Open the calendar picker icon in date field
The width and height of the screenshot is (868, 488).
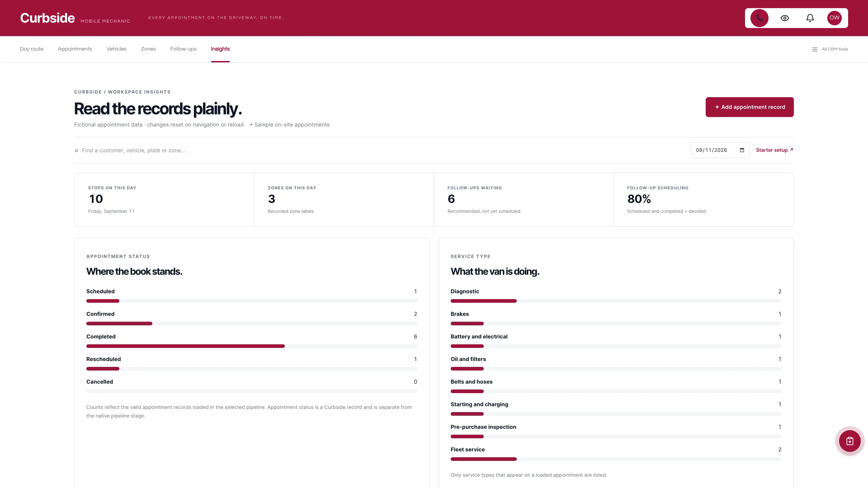(742, 150)
